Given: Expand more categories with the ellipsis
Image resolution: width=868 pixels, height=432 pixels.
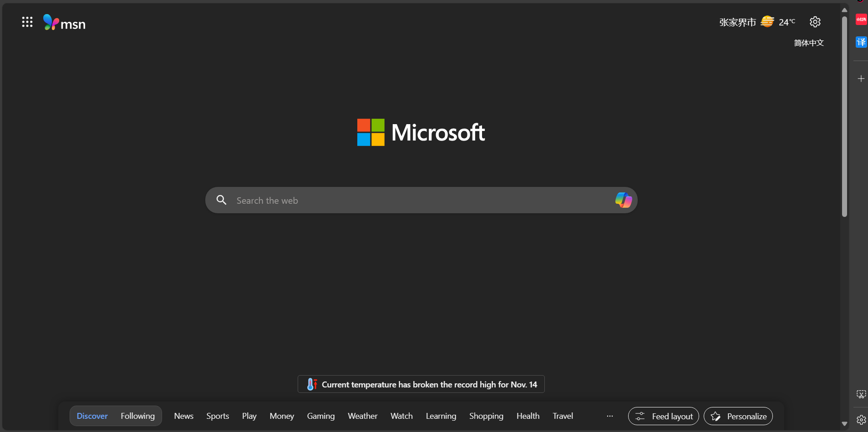Looking at the screenshot, I should coord(610,416).
